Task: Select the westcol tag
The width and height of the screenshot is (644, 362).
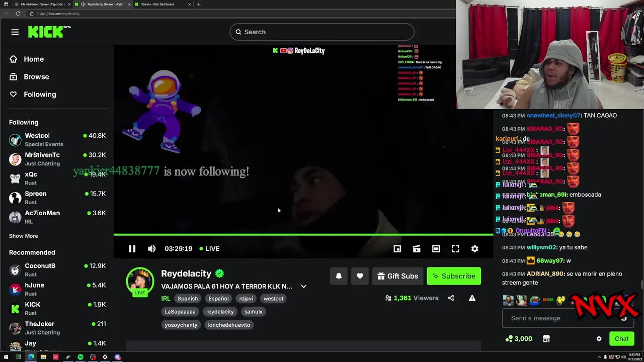Action: (x=273, y=299)
